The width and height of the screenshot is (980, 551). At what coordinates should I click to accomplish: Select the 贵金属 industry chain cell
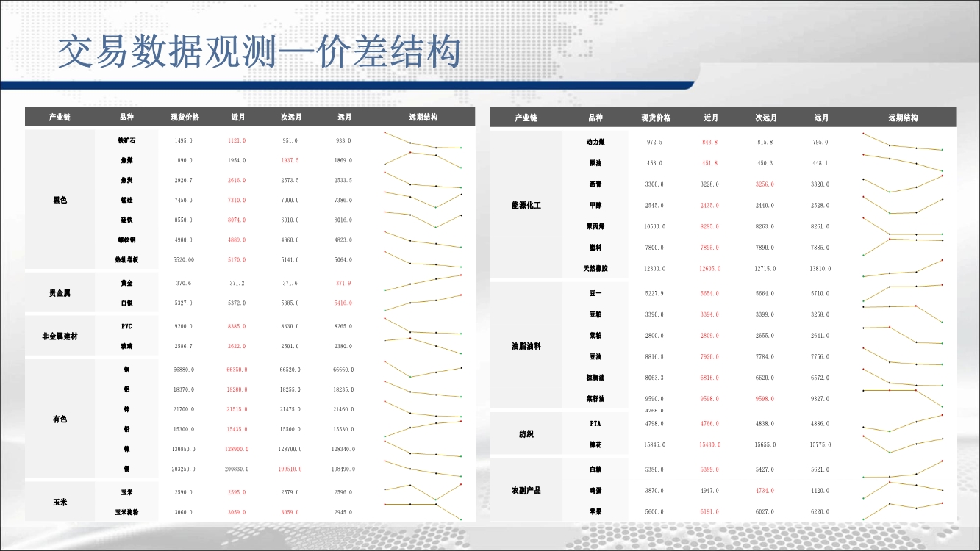[60, 292]
